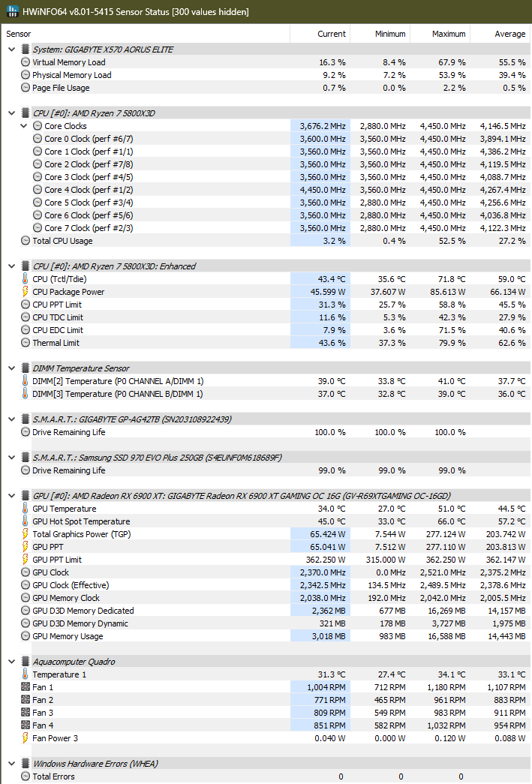
Task: Click the fan icon for Fan 4
Action: pos(26,725)
